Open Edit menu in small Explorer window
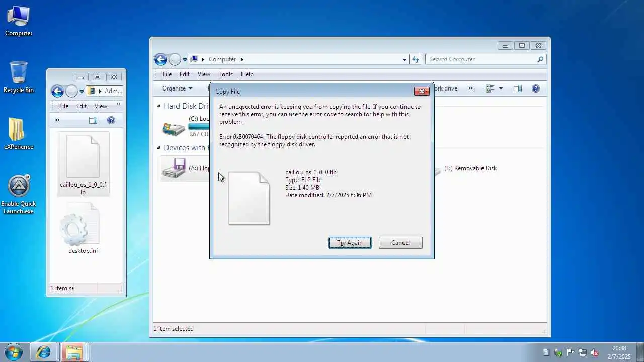This screenshot has width=644, height=362. pos(82,106)
